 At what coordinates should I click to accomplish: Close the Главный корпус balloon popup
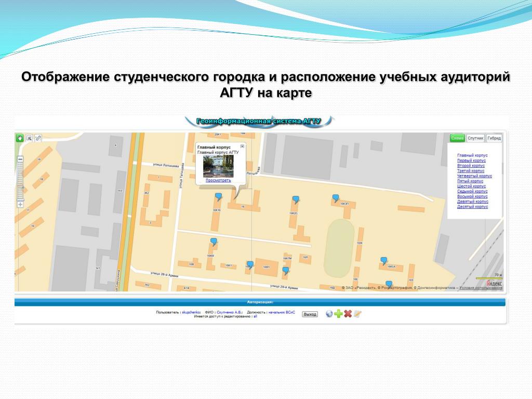pos(242,146)
